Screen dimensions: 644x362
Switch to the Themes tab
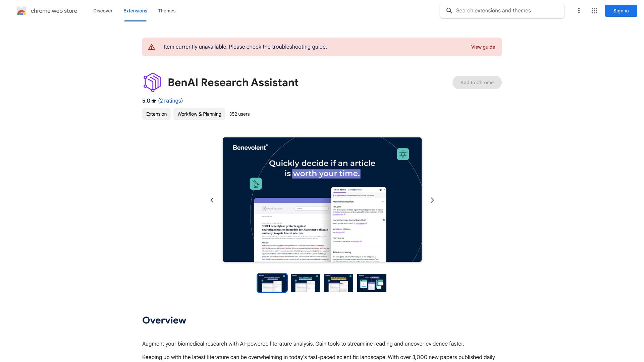[x=167, y=11]
